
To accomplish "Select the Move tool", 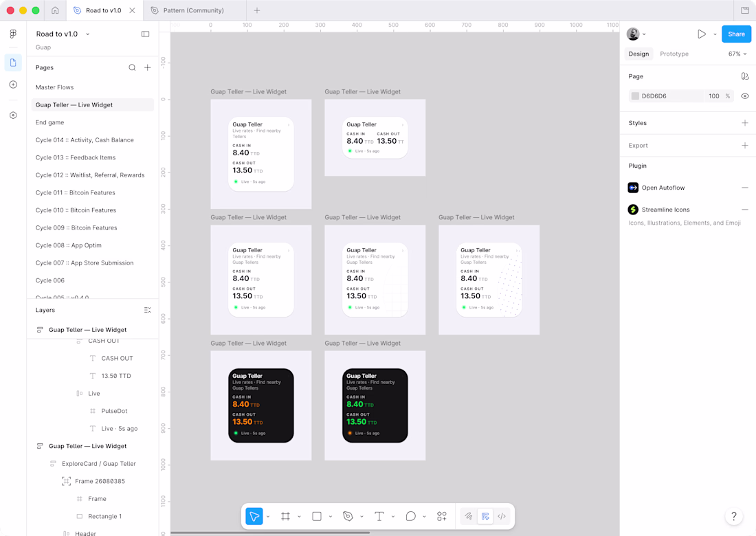I will click(x=254, y=516).
